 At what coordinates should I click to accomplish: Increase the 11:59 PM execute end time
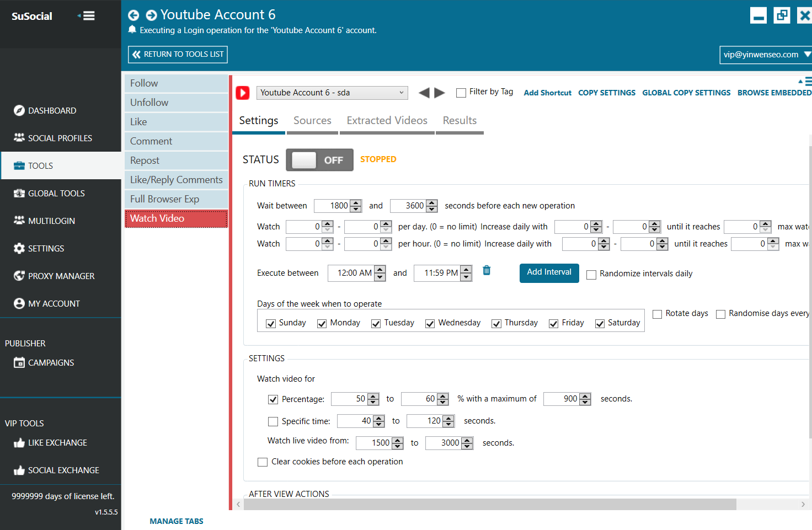466,270
